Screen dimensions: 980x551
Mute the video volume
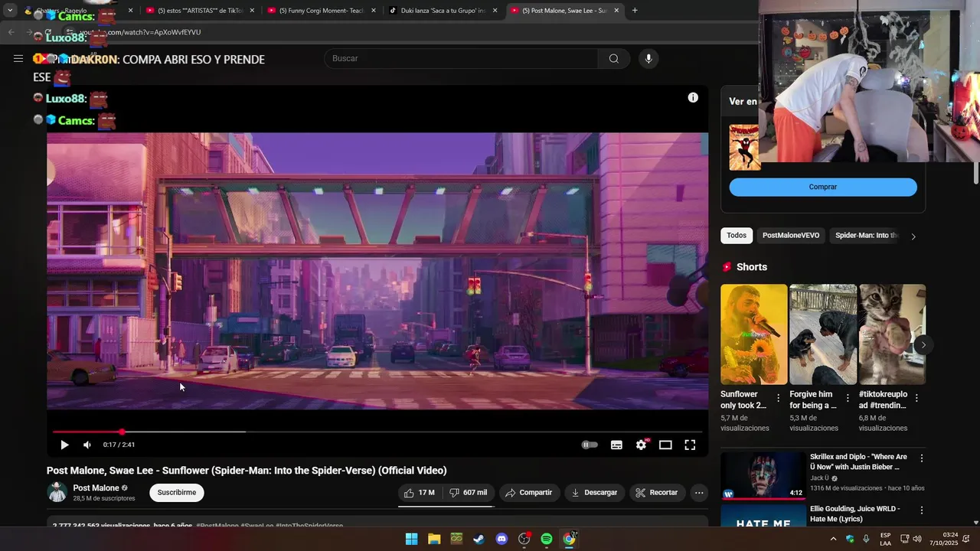pos(87,445)
